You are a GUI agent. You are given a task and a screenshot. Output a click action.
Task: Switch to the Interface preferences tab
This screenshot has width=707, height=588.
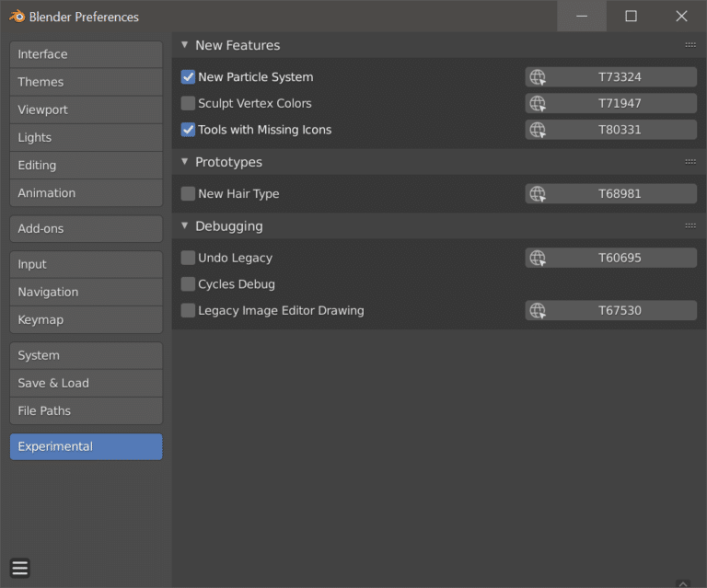87,54
